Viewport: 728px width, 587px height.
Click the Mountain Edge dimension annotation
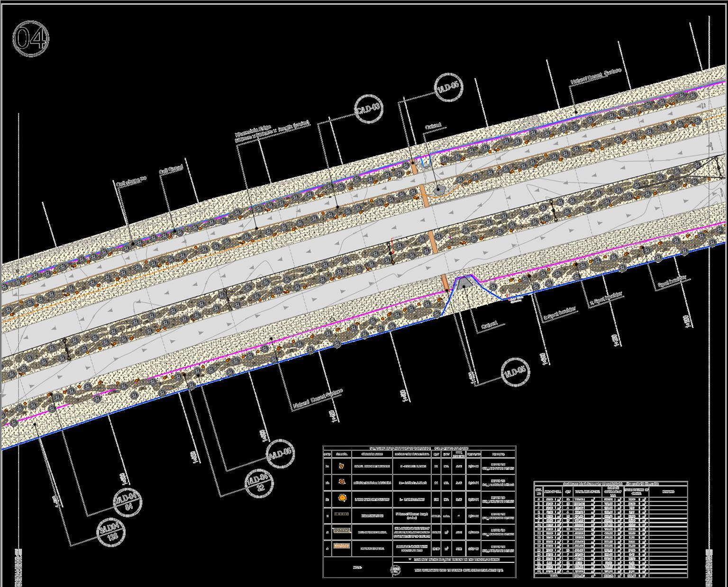tap(272, 132)
